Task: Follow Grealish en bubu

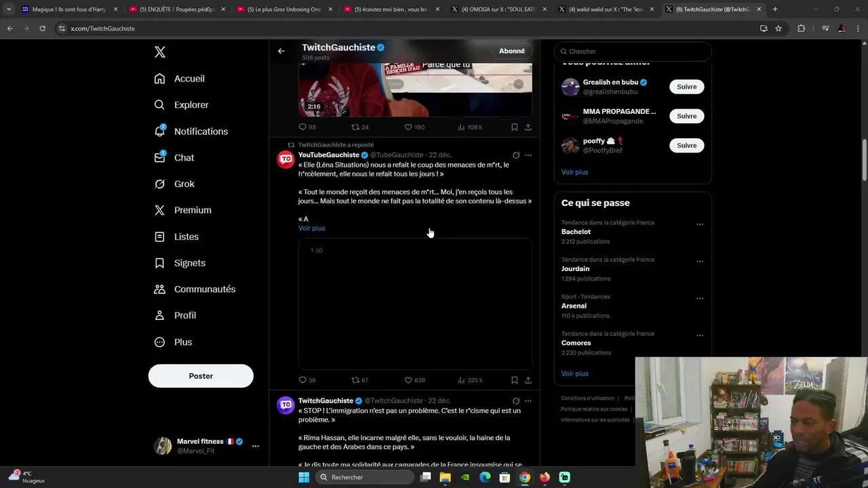Action: 686,87
